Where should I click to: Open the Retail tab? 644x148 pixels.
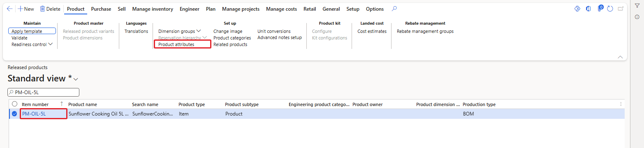coord(310,9)
